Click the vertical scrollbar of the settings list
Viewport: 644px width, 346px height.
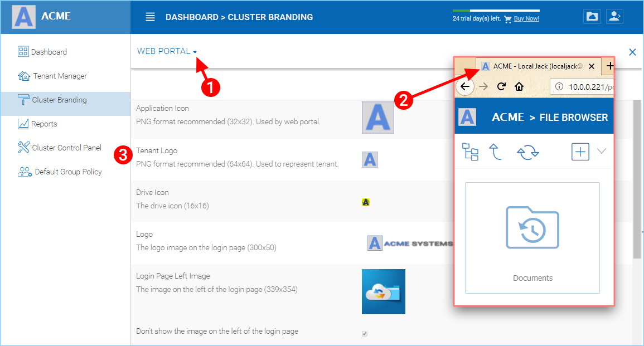pos(637,179)
